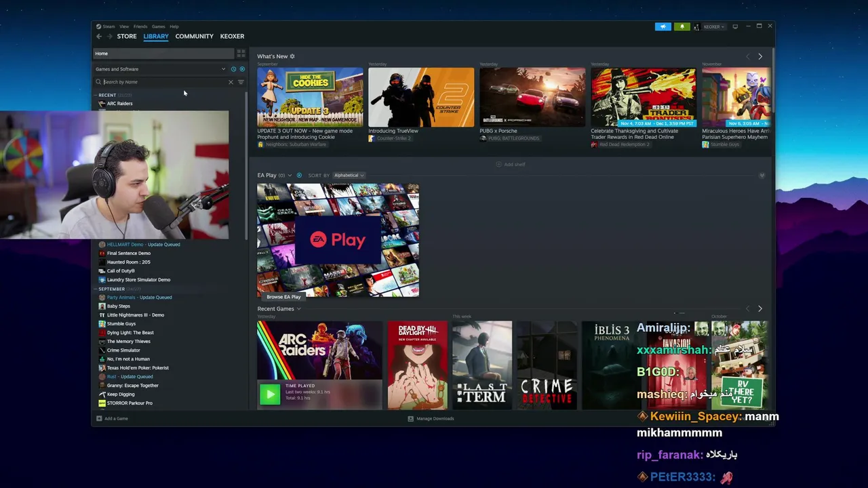
Task: Open the Crime Detective recent game
Action: tap(547, 365)
